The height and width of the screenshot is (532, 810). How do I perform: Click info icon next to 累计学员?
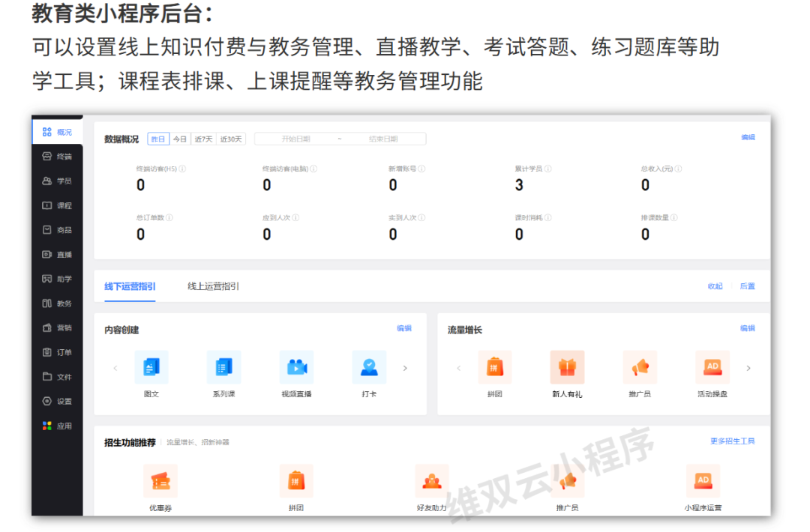coord(548,169)
